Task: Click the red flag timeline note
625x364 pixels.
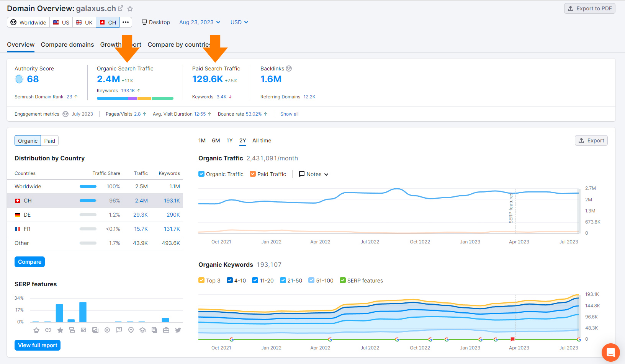Action: coord(512,339)
